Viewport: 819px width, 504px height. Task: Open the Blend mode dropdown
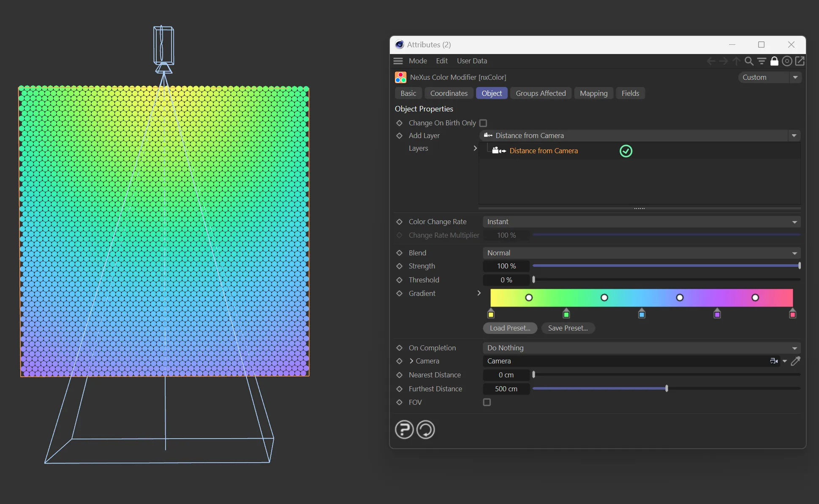[641, 253]
